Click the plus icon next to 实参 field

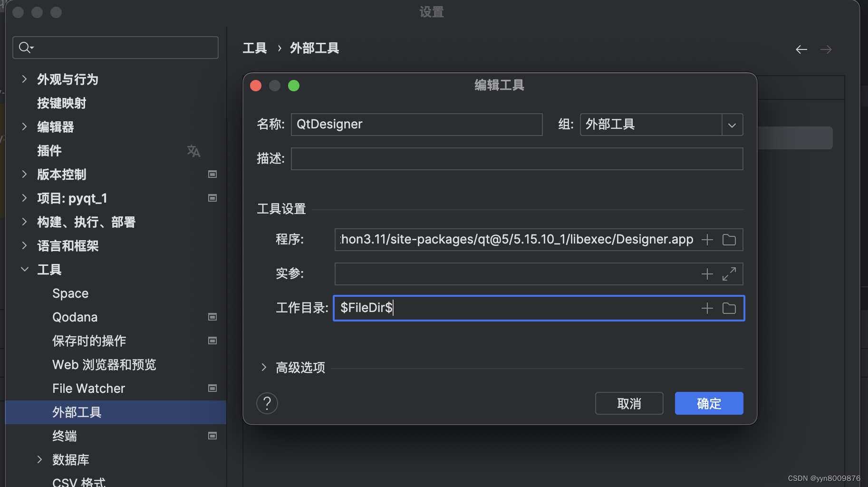(x=708, y=273)
